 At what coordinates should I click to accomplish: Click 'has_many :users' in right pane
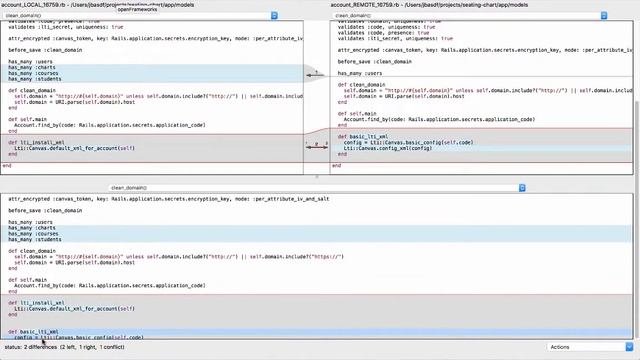point(360,73)
